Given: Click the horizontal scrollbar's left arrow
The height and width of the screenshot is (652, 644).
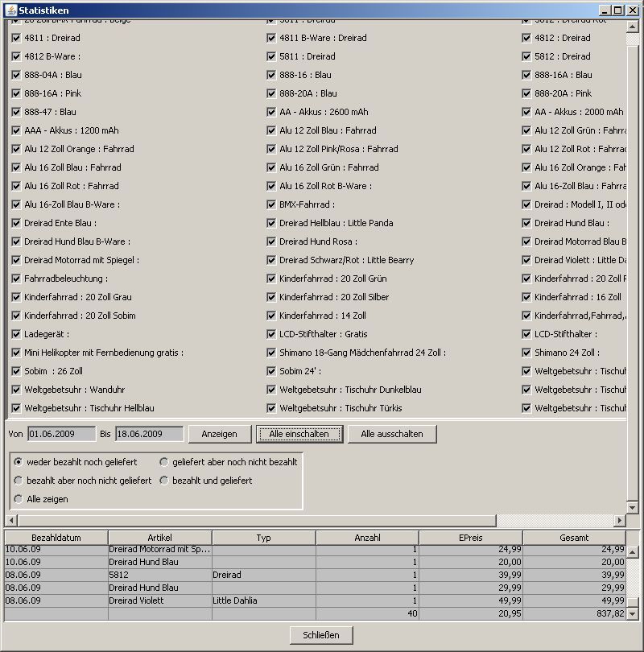Looking at the screenshot, I should [11, 520].
